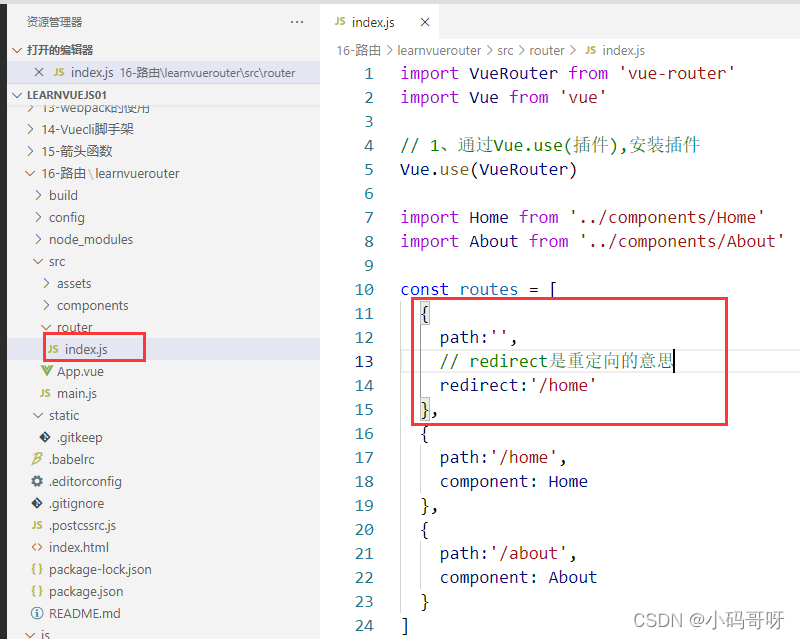800x639 pixels.
Task: Collapse the src folder
Action: pos(38,261)
